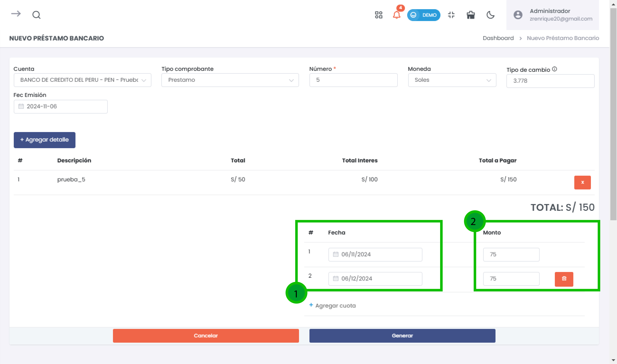Open Administrador user menu
The width and height of the screenshot is (617, 364).
(x=552, y=15)
